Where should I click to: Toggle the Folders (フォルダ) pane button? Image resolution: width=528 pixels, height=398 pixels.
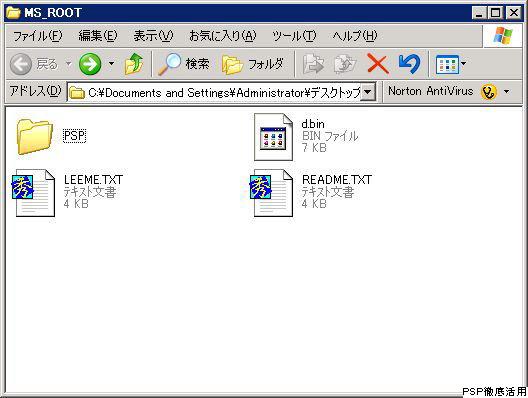[x=253, y=64]
